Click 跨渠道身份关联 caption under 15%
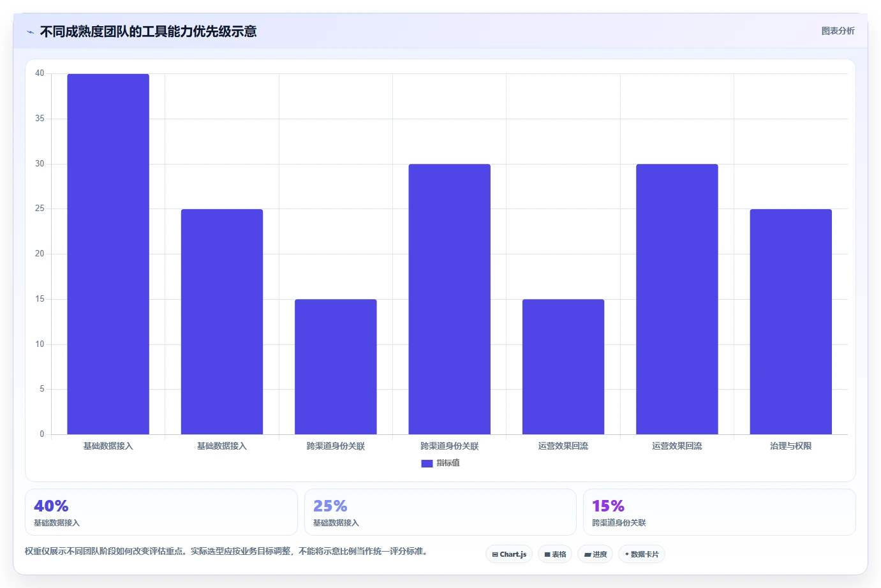The height and width of the screenshot is (588, 881). 619,523
